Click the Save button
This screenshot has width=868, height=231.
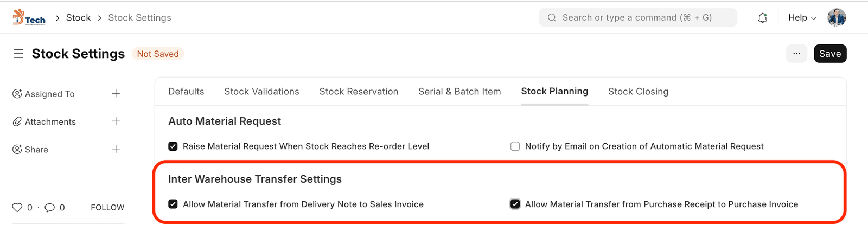pos(829,54)
